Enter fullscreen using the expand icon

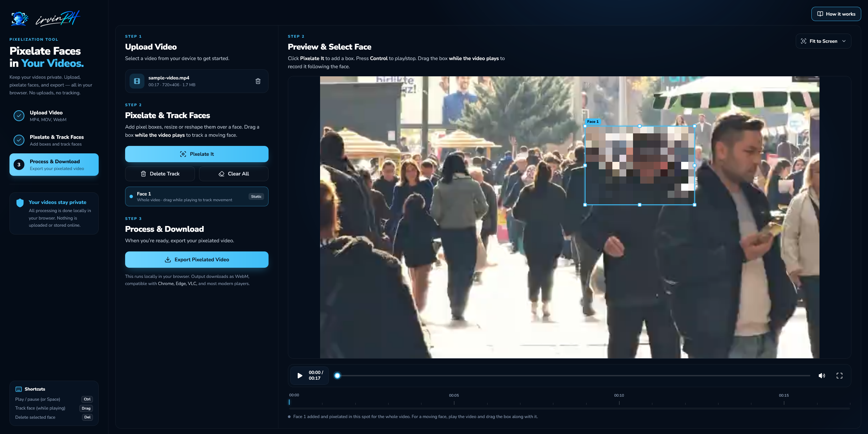point(840,376)
